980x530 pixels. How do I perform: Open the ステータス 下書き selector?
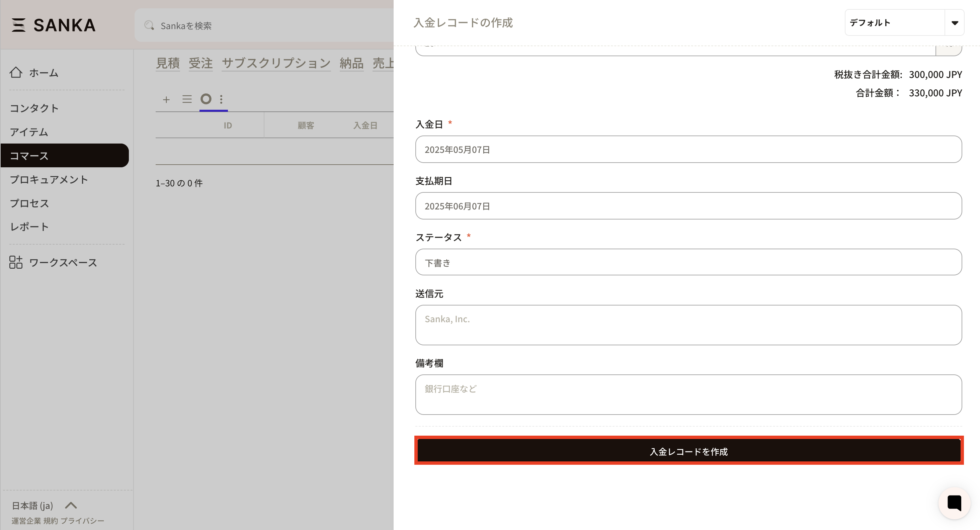[x=688, y=262]
